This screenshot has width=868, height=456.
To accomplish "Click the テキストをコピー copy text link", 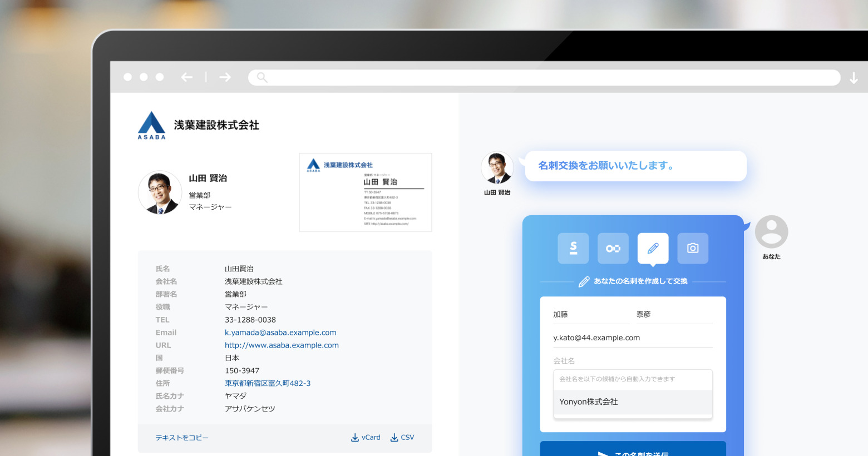I will 182,438.
